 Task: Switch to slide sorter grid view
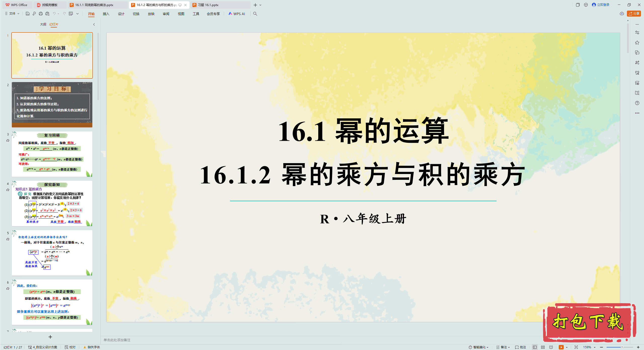543,347
